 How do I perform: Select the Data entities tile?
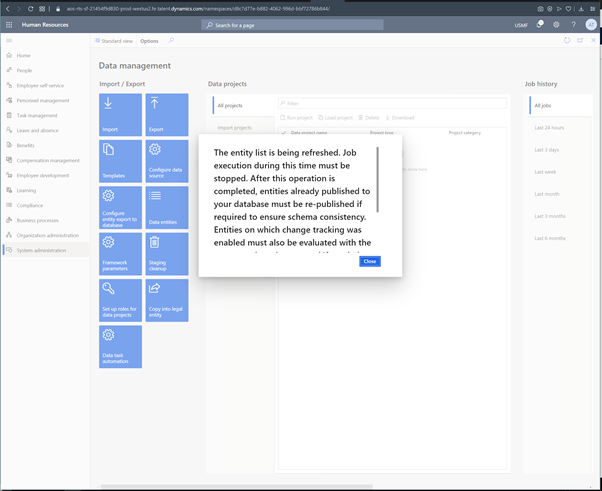point(166,207)
